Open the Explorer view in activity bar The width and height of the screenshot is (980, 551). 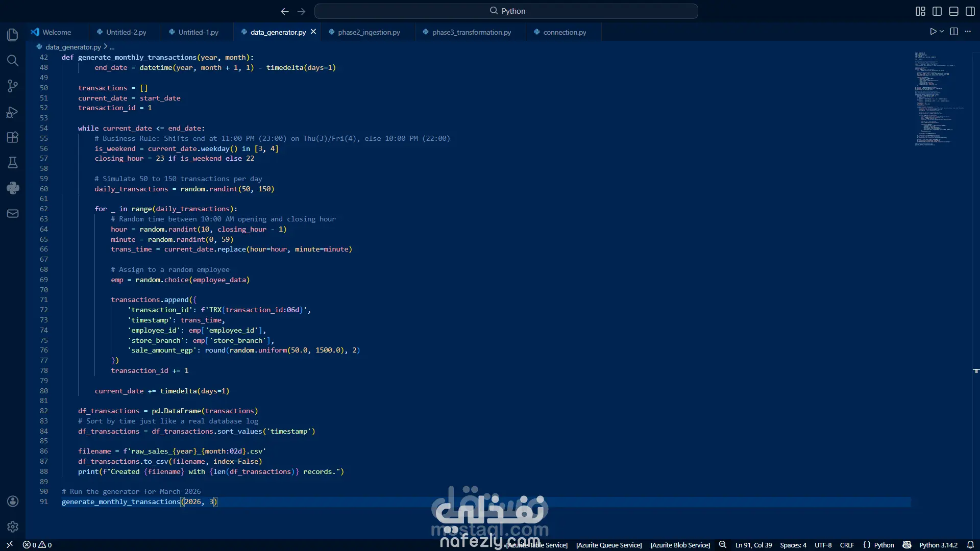click(x=13, y=35)
